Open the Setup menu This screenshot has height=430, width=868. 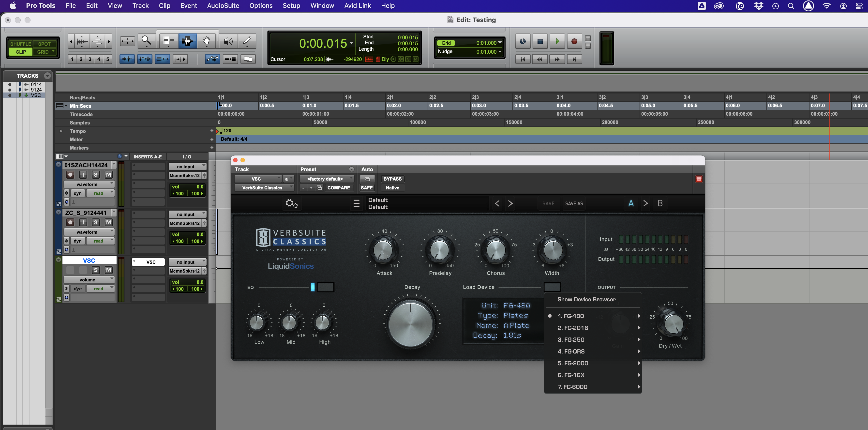(291, 6)
